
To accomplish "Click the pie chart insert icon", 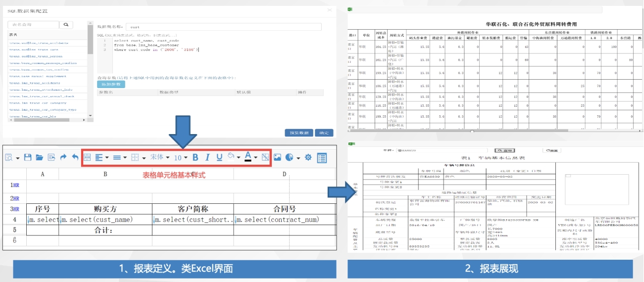I will pyautogui.click(x=290, y=157).
